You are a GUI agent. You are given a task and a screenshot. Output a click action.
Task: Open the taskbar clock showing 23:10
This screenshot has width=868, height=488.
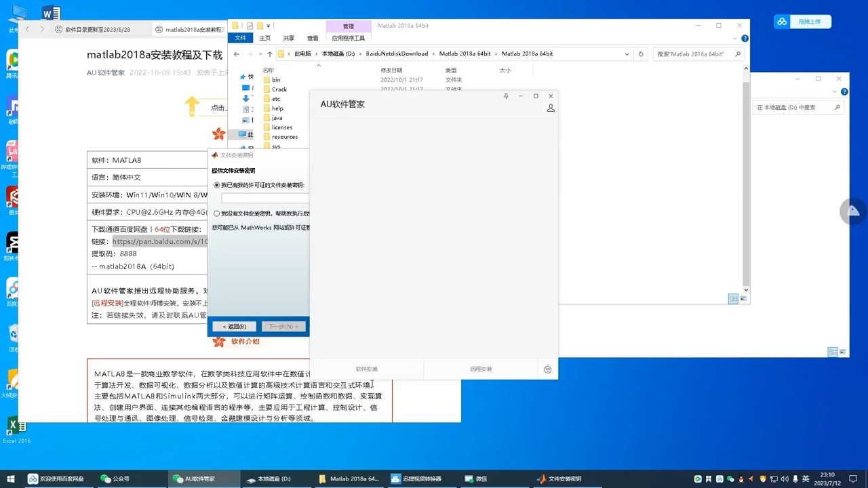(x=827, y=479)
